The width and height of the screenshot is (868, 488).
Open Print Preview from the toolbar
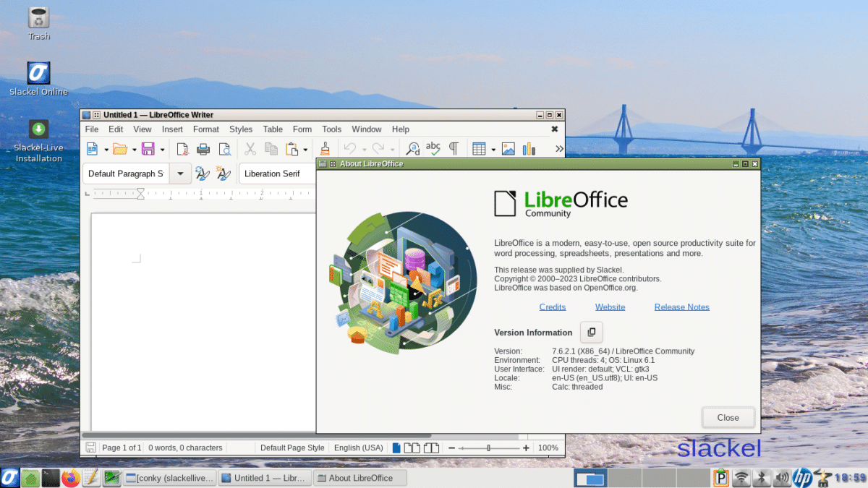[226, 149]
